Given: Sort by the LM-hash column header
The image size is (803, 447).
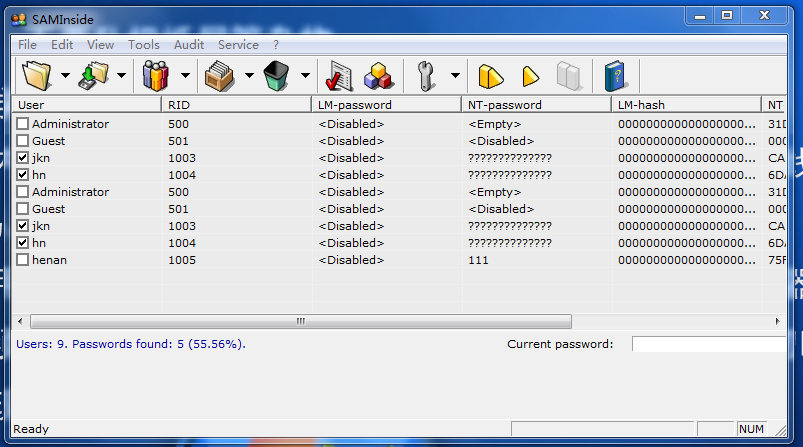Looking at the screenshot, I should pos(687,105).
